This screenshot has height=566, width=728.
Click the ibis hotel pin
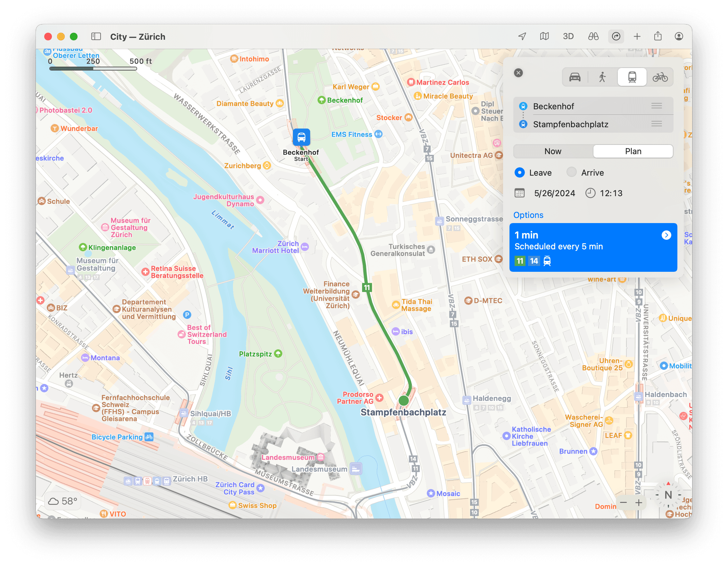point(395,331)
